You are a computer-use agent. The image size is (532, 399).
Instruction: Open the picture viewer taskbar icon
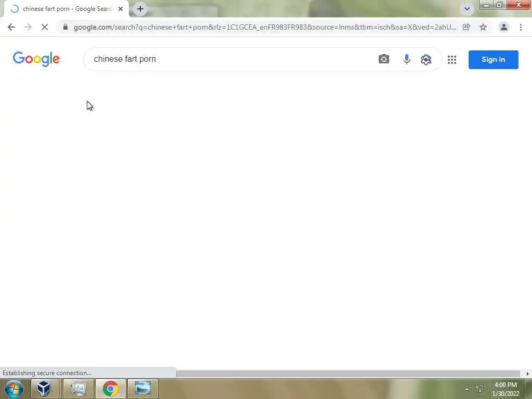[x=143, y=389]
